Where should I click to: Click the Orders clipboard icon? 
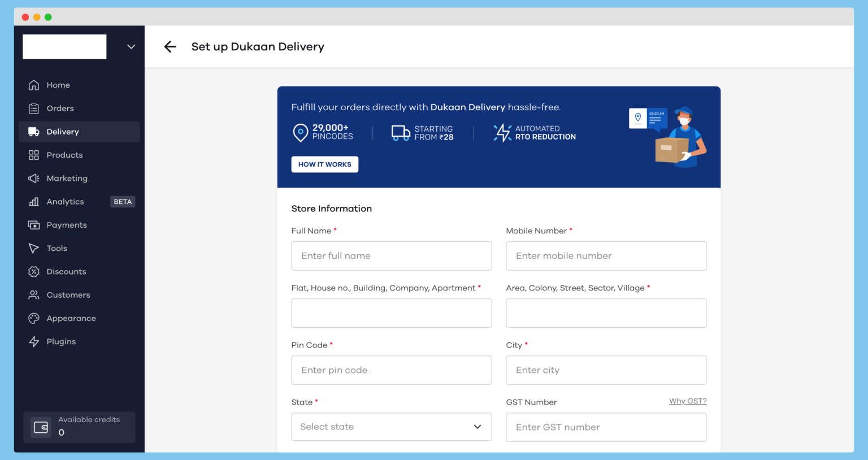pos(34,108)
